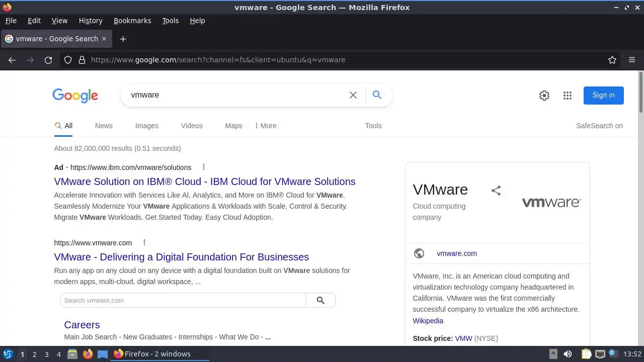Click the removable media tray icon

pyautogui.click(x=553, y=354)
